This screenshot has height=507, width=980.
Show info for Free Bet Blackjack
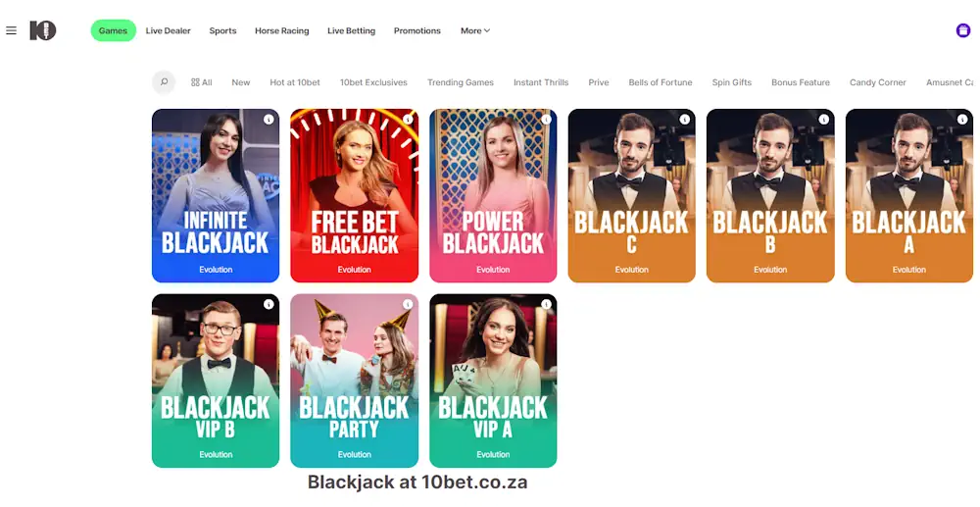coord(408,120)
